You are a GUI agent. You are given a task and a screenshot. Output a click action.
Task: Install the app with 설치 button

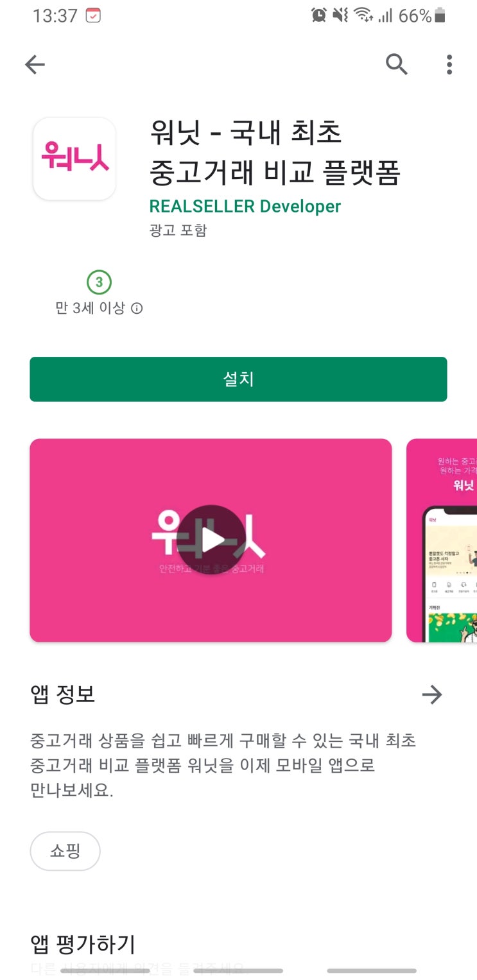238,379
